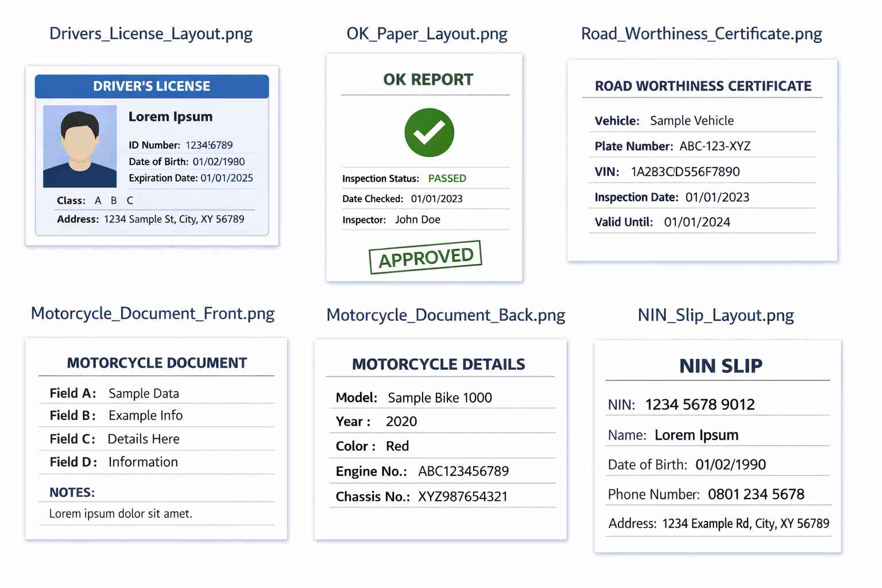Click the green APPROVED stamp

click(x=425, y=257)
